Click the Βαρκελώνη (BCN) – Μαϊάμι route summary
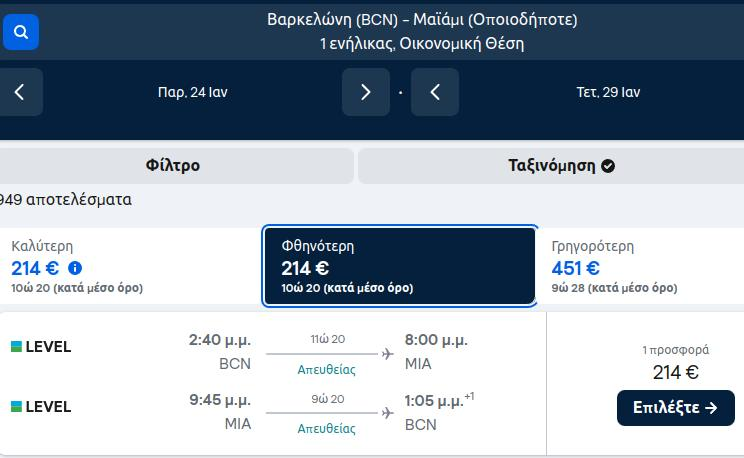Screen dimensions: 744x458 point(422,20)
